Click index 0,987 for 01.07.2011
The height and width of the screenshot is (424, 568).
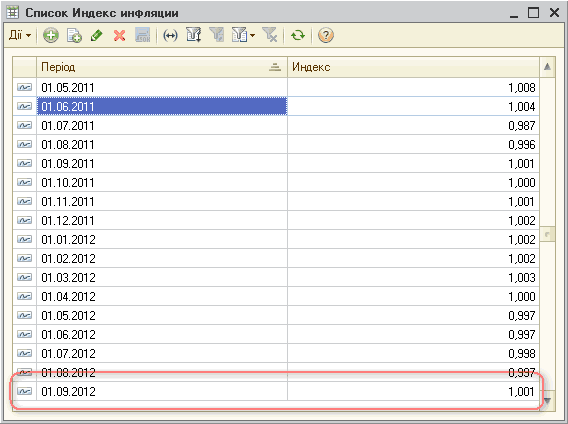413,125
